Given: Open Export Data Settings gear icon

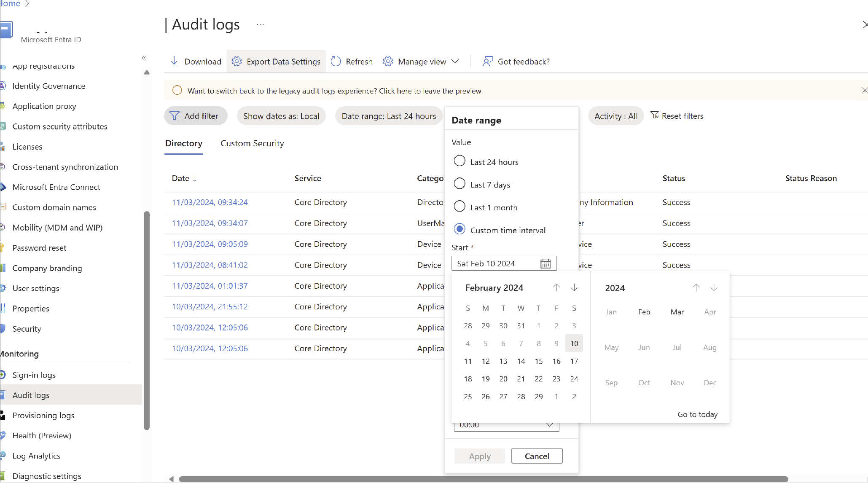Looking at the screenshot, I should [x=236, y=62].
